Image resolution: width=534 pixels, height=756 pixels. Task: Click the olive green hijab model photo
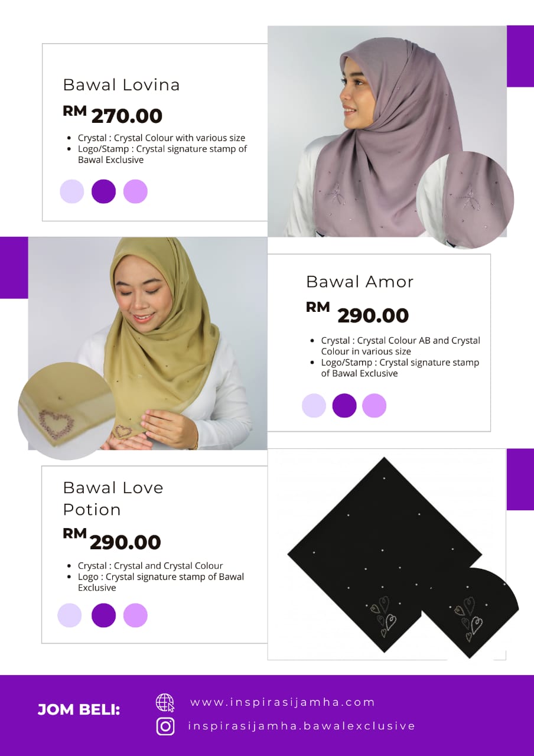tap(148, 343)
